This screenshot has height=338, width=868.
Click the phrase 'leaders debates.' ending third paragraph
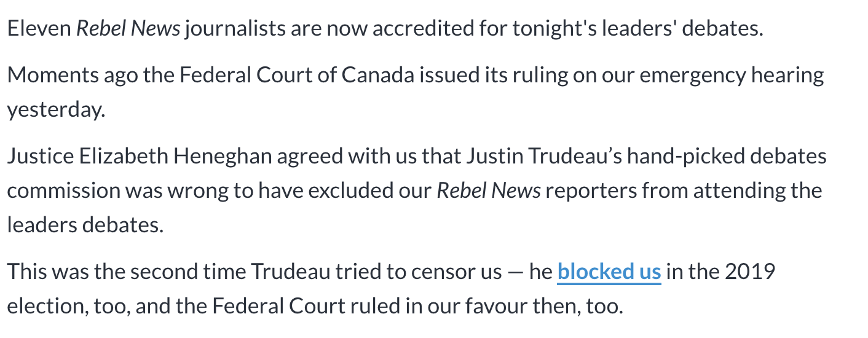coord(85,225)
